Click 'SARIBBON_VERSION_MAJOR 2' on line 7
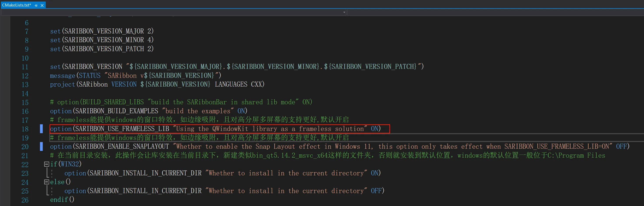Viewport: 644px width, 206px height. point(107,31)
